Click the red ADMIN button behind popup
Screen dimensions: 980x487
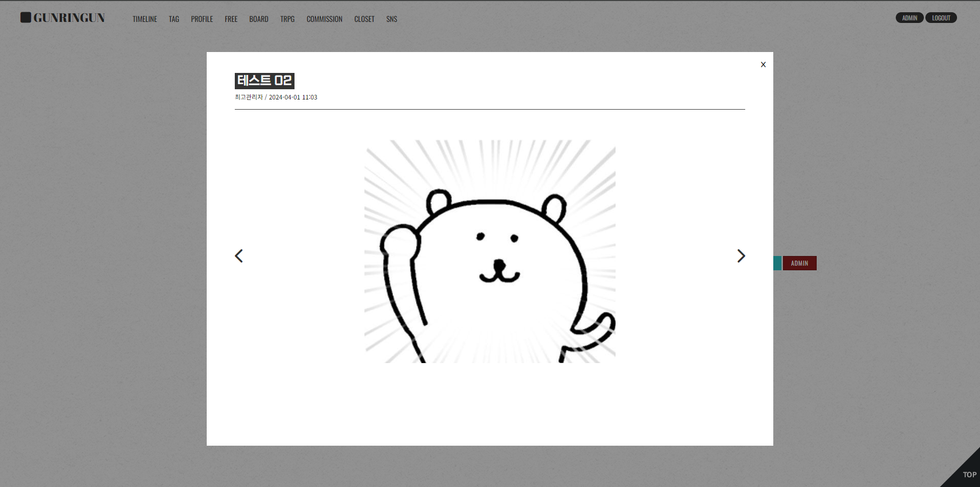pos(800,263)
